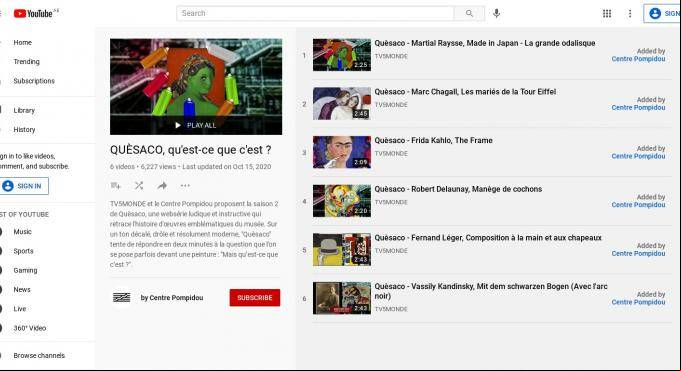Open more playlist actions ellipsis
This screenshot has height=371, width=681.
(185, 186)
